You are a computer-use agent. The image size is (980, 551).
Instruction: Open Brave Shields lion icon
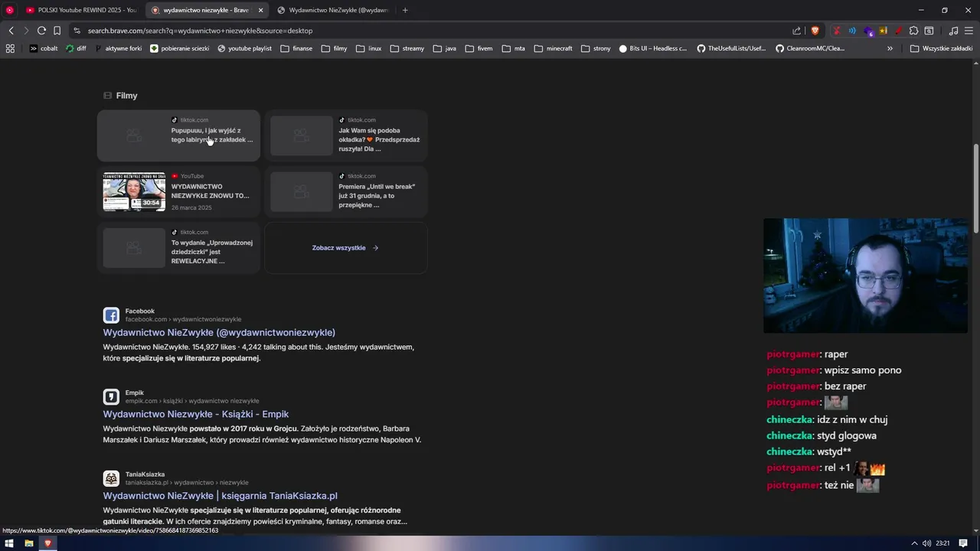tap(815, 31)
